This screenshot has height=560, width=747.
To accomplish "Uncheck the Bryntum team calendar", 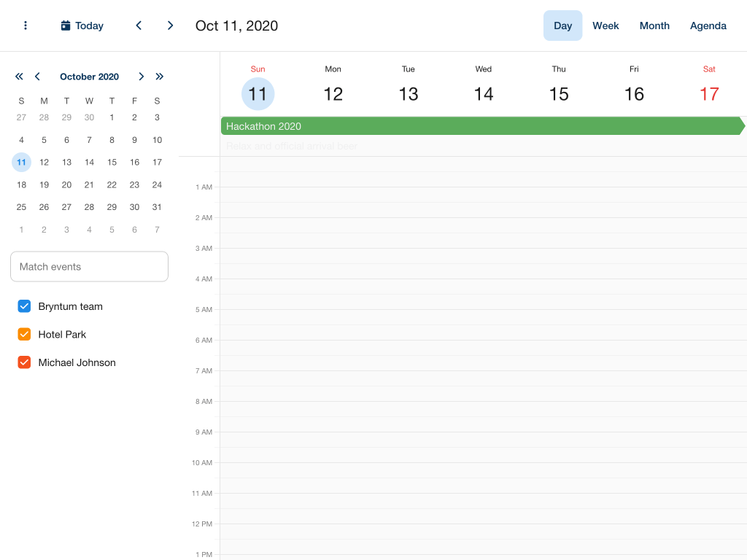I will (24, 306).
